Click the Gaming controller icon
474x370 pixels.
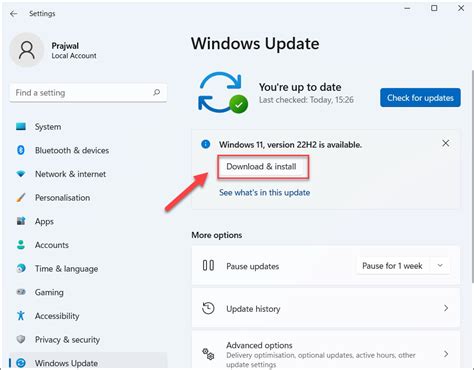coord(21,292)
